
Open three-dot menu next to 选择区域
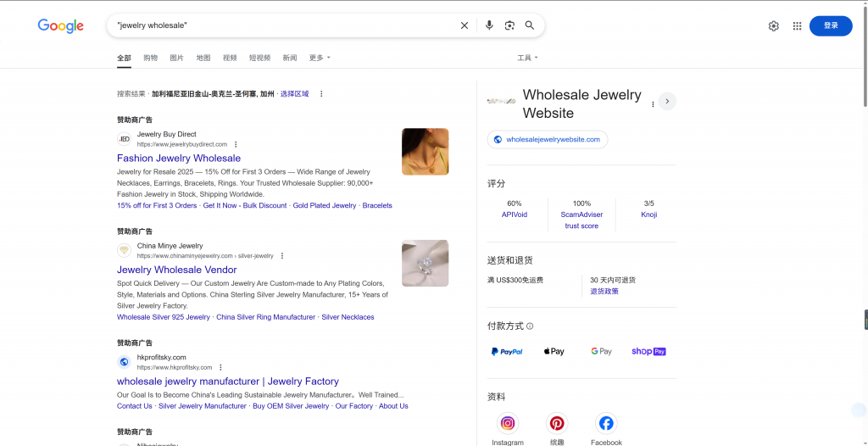321,94
